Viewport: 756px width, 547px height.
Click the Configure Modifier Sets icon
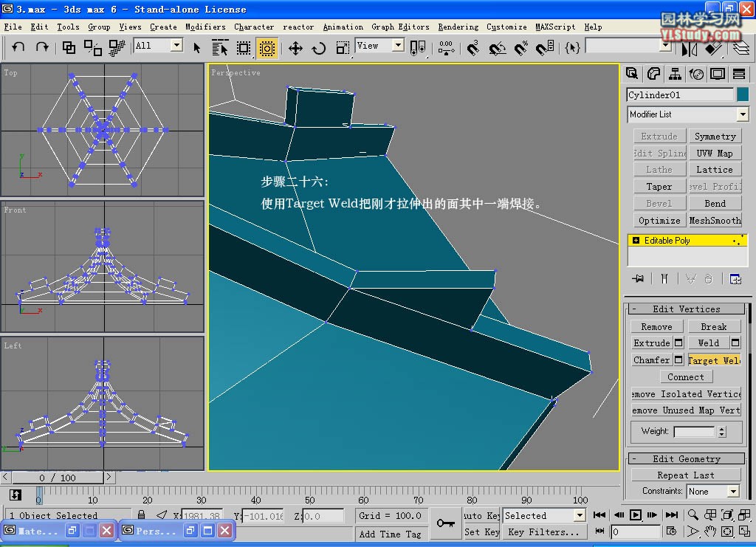click(735, 278)
